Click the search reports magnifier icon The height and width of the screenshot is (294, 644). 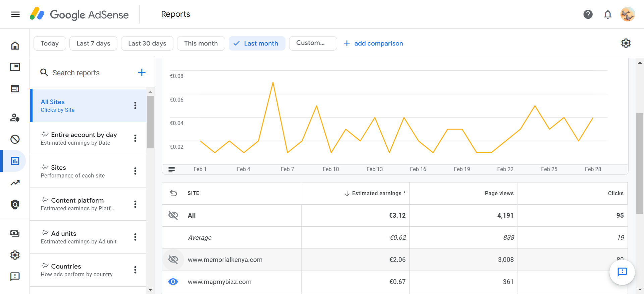click(x=44, y=72)
